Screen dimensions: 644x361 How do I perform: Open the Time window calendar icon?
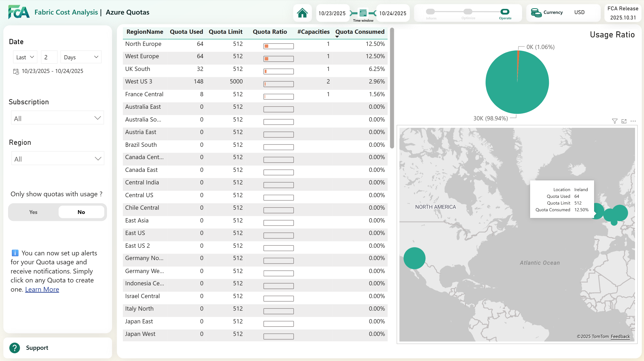tap(363, 13)
